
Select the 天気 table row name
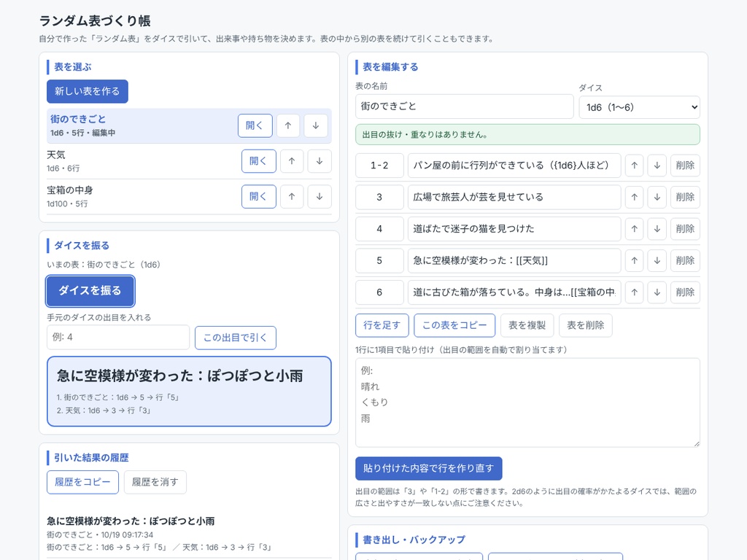[56, 155]
